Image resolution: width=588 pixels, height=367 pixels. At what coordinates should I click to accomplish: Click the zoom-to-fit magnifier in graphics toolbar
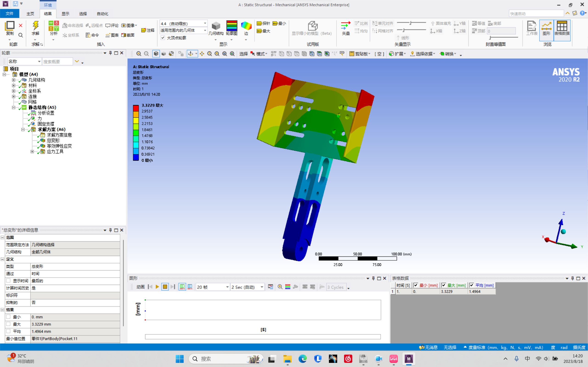224,54
